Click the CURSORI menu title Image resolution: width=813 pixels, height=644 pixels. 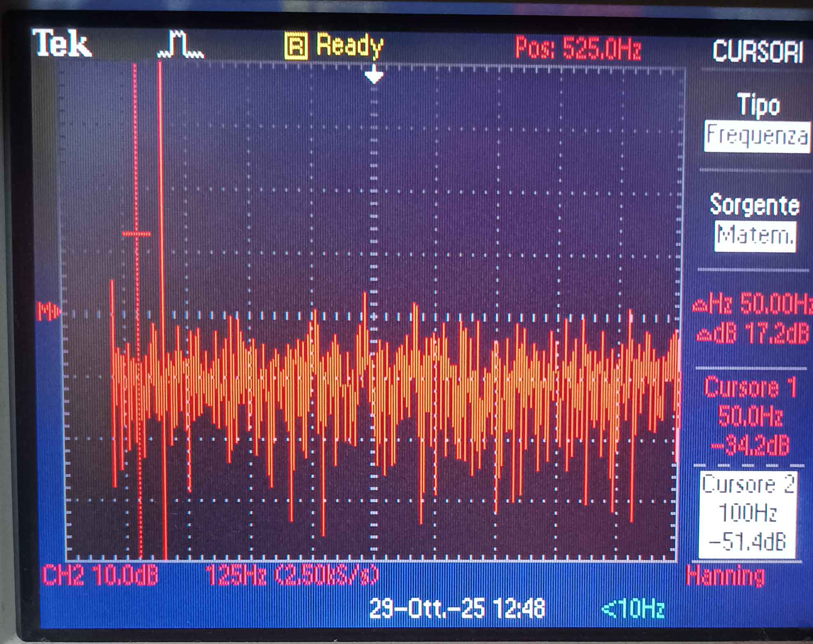(x=758, y=52)
